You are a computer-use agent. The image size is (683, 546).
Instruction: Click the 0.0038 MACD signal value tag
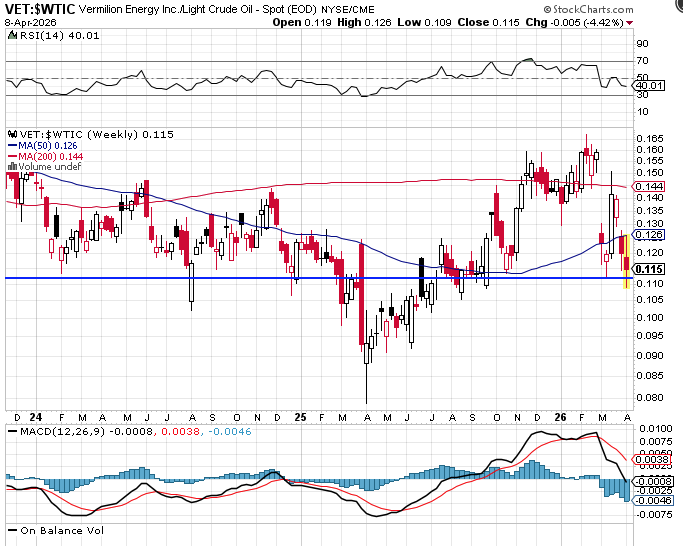[652, 460]
